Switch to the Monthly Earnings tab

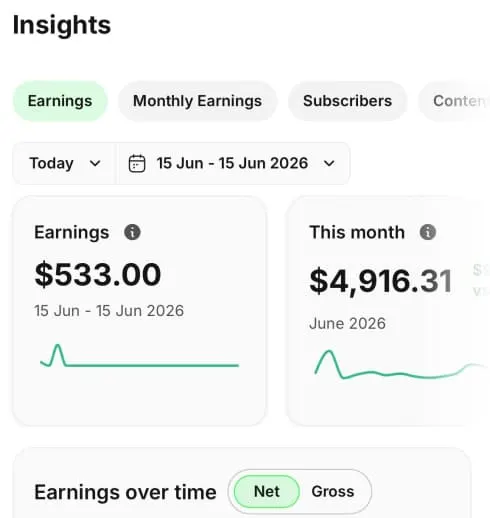tap(197, 101)
